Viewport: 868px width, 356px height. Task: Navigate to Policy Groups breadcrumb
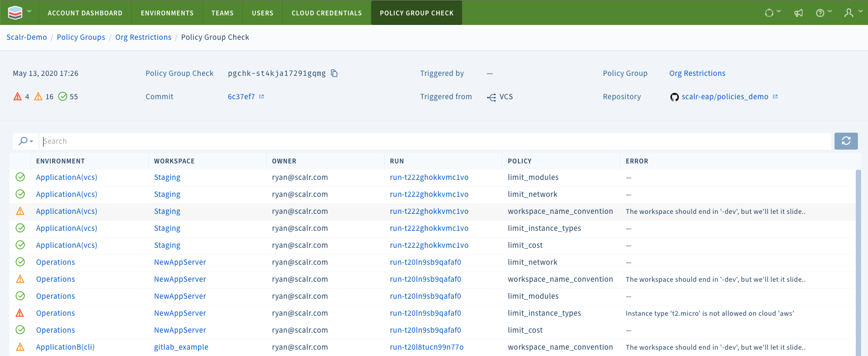[x=81, y=37]
